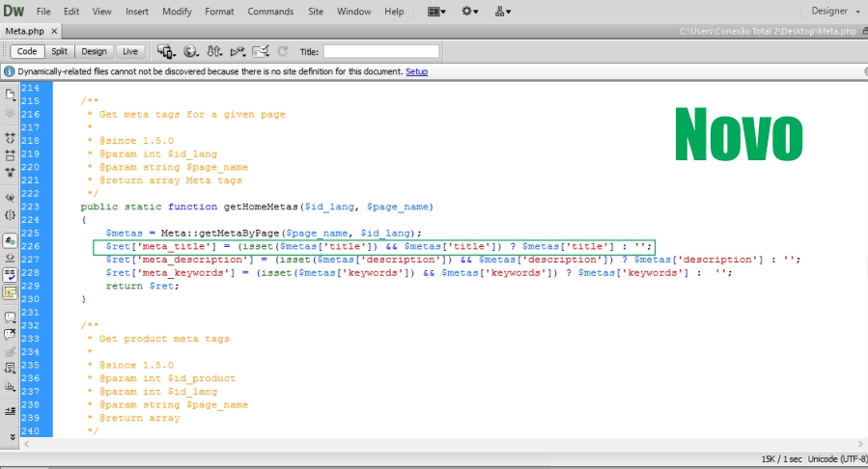The height and width of the screenshot is (469, 868).
Task: Open the Insert menu
Action: 137,11
